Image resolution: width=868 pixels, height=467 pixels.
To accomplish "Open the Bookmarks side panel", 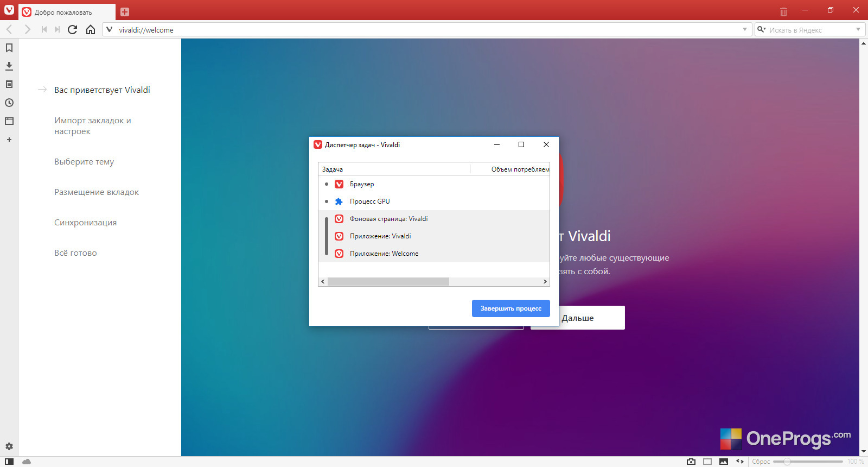I will (x=9, y=48).
